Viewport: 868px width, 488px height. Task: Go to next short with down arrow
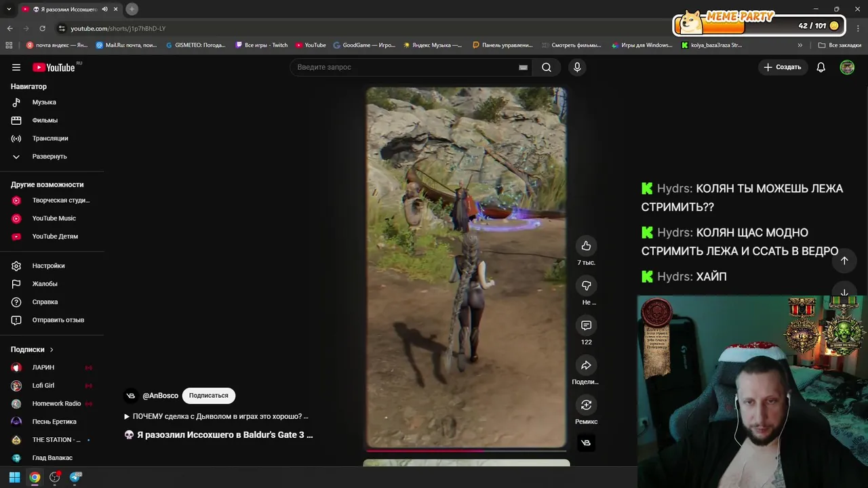click(x=844, y=293)
